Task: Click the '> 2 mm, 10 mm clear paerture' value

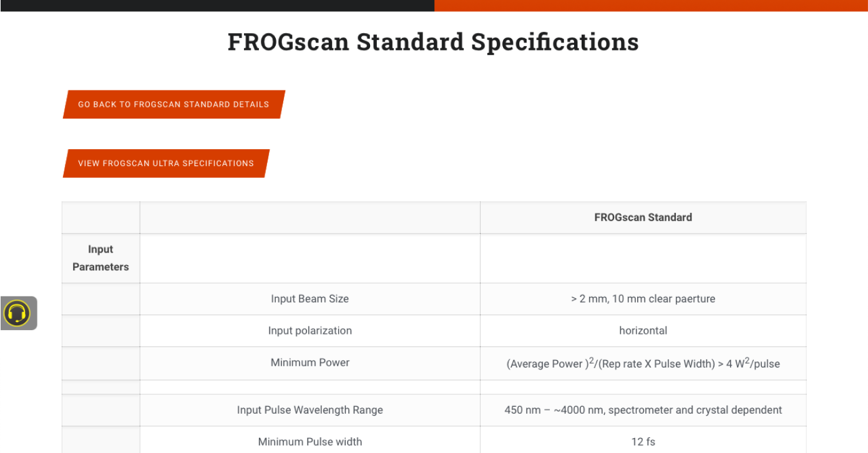Action: coord(643,298)
